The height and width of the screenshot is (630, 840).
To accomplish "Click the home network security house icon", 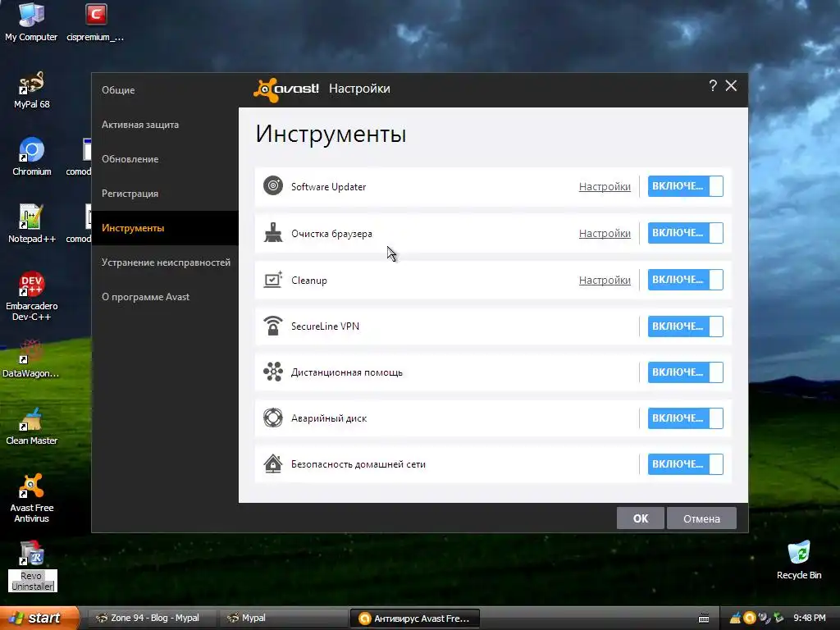I will click(272, 464).
